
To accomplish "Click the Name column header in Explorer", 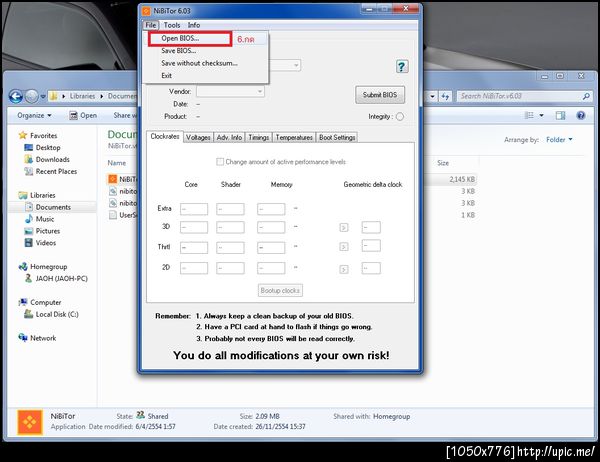I will [117, 163].
